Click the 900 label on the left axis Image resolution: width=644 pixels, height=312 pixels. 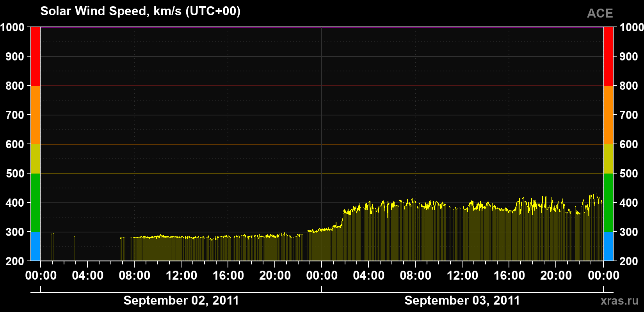(15, 57)
